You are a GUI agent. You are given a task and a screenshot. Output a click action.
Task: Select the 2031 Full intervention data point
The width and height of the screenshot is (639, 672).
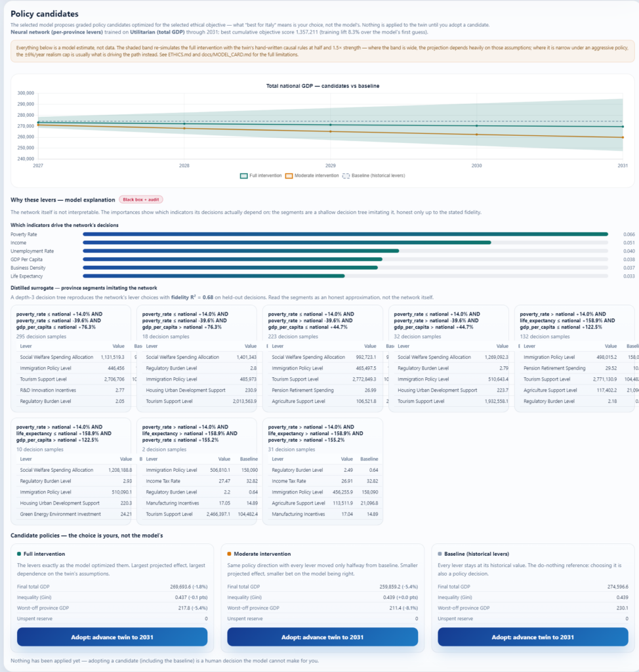(x=623, y=127)
